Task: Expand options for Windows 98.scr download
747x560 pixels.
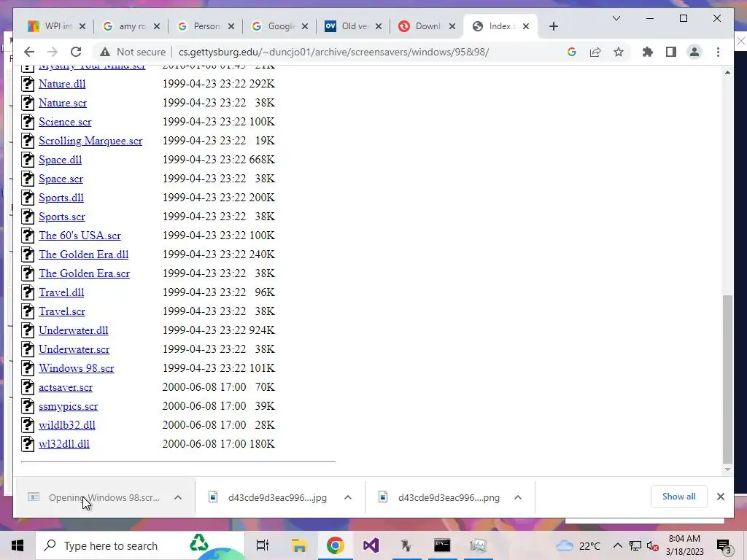Action: 178,497
